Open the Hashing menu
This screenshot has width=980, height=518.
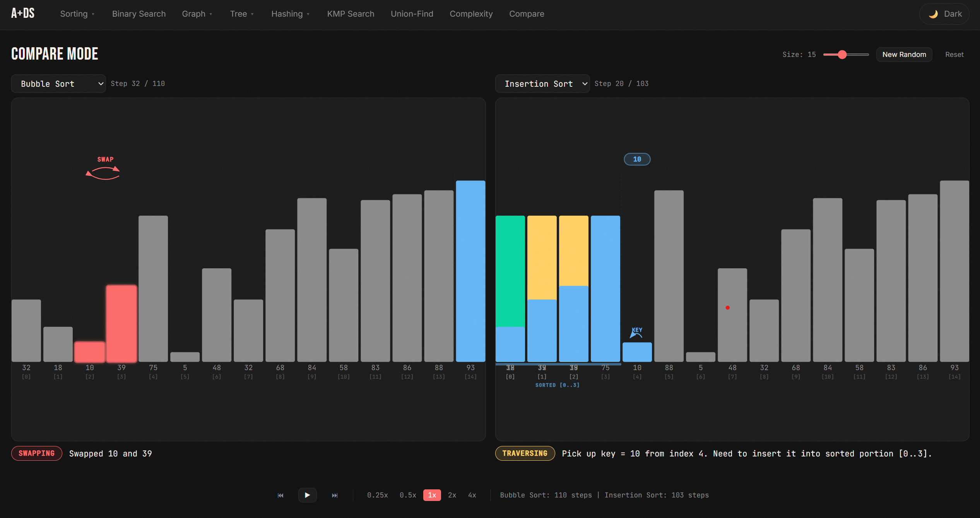pyautogui.click(x=290, y=14)
